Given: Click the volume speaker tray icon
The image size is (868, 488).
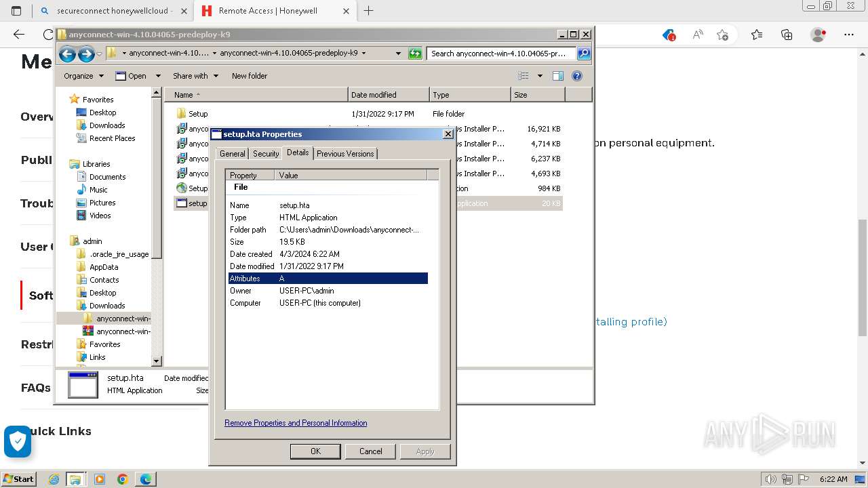Looking at the screenshot, I should pyautogui.click(x=771, y=479).
